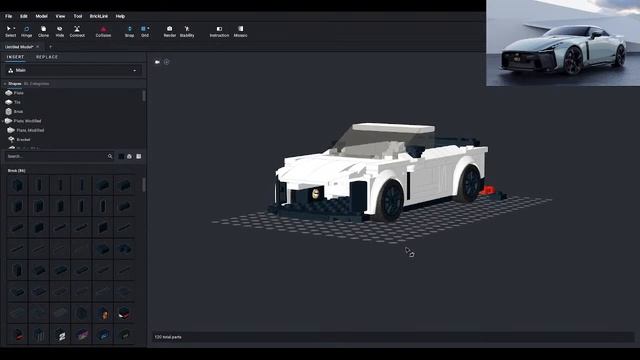Choose the Hinge tool
The image size is (640, 360).
point(27,31)
